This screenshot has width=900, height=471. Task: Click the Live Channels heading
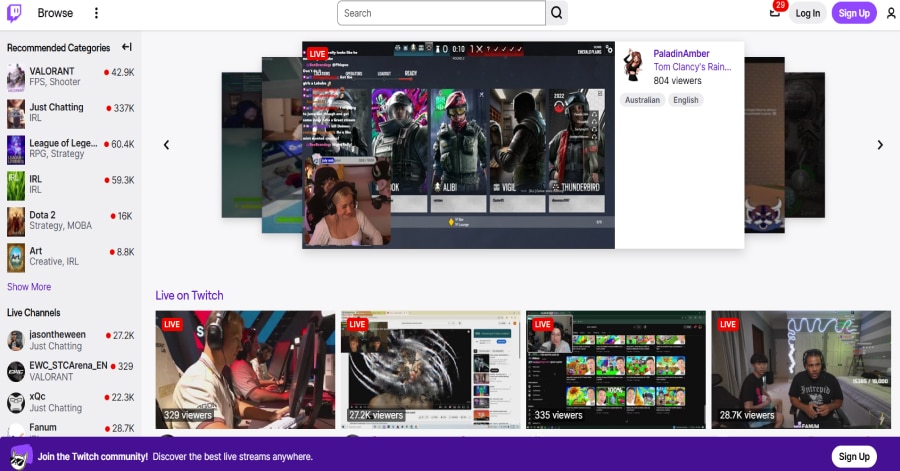(x=33, y=313)
